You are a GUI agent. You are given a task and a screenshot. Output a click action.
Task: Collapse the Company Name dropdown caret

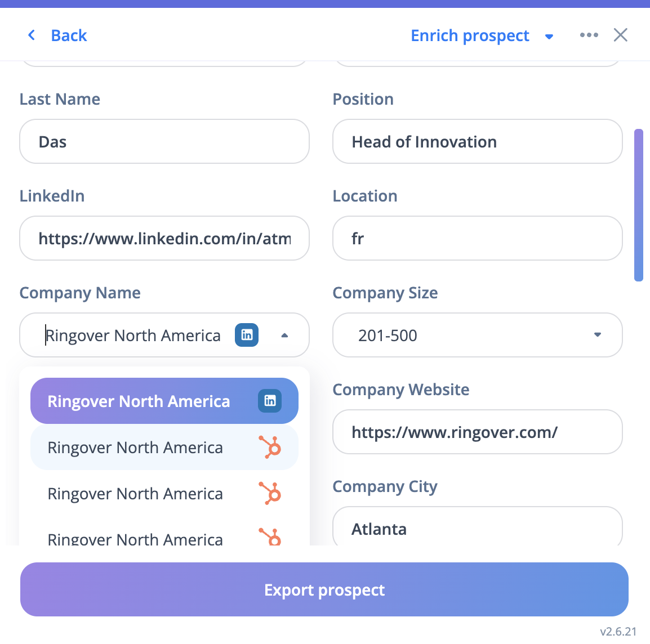click(284, 336)
